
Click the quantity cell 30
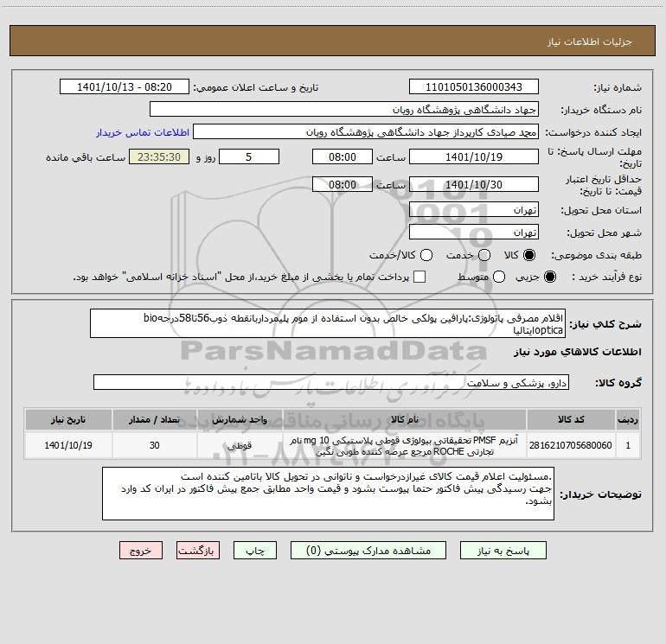tap(155, 445)
